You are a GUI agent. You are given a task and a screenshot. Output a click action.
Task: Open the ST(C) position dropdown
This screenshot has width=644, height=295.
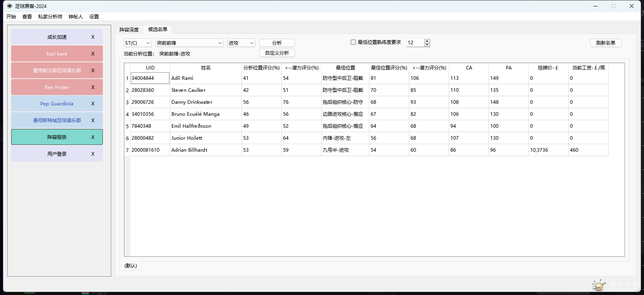137,43
